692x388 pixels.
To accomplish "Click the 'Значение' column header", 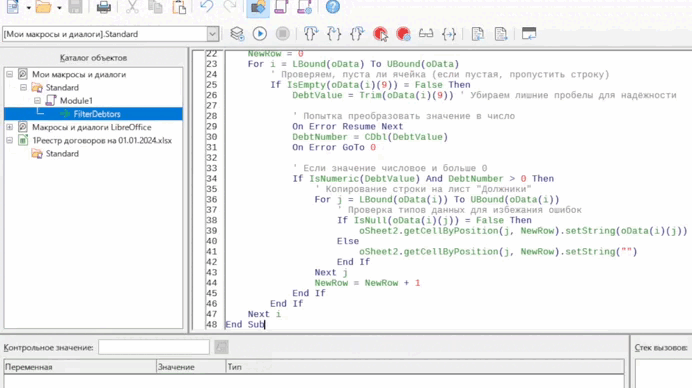I will tap(191, 367).
